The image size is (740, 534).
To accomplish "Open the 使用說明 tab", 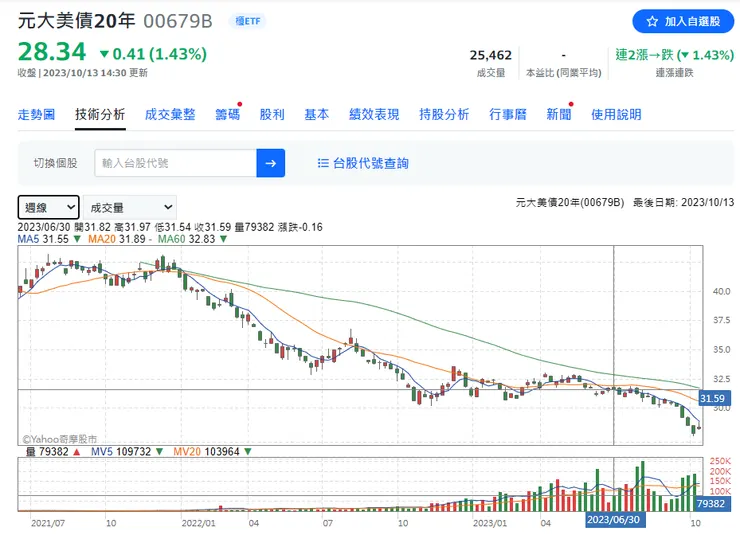I will (x=616, y=115).
